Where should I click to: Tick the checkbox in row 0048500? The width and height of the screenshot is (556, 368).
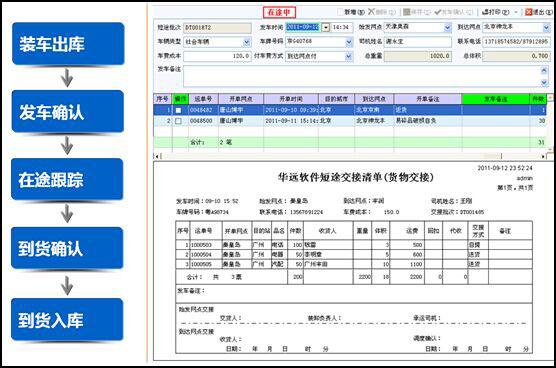[178, 121]
